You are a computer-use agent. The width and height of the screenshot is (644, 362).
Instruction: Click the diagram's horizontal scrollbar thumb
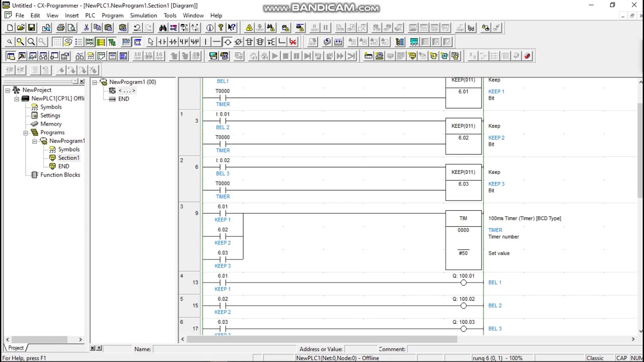tap(322, 339)
